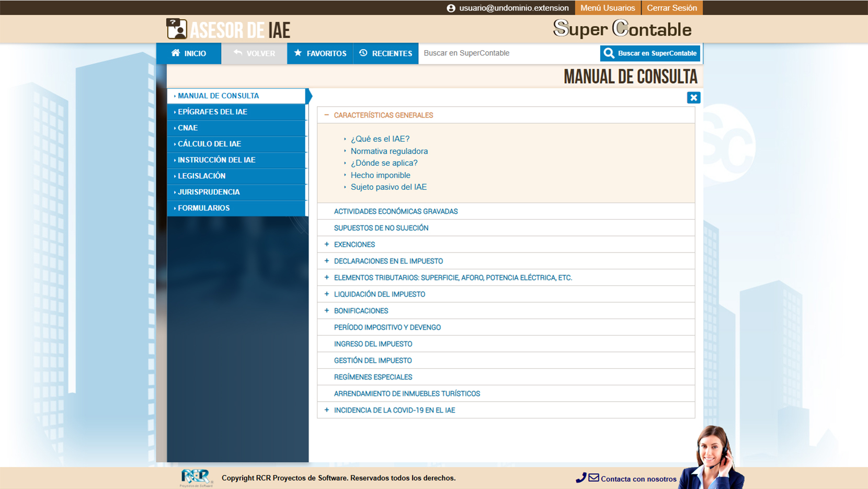Click the RCR Proyectos de Software logo
The height and width of the screenshot is (489, 868).
(196, 477)
